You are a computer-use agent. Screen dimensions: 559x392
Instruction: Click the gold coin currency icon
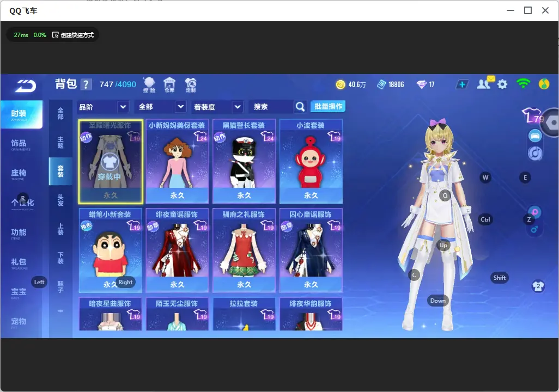click(341, 84)
